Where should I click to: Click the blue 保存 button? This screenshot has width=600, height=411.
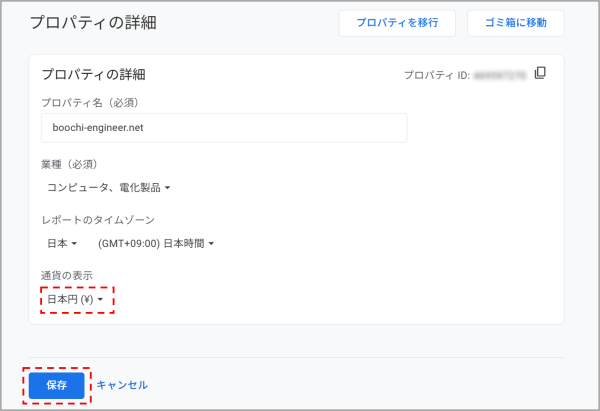pos(57,385)
